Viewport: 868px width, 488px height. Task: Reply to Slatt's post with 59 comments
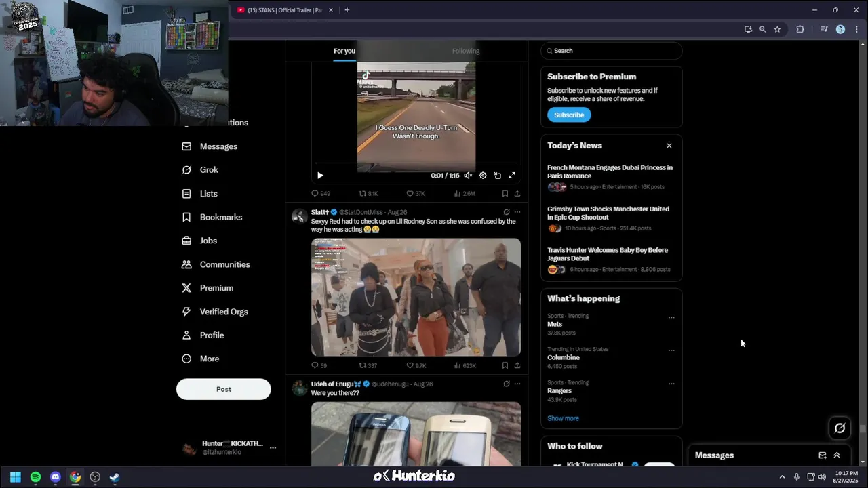(319, 366)
